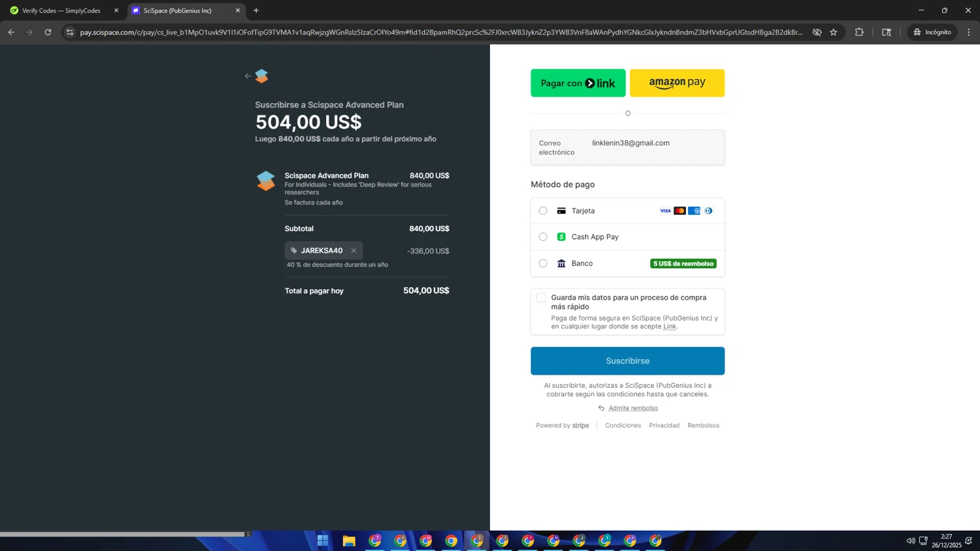
Task: Click the 504,00 US$ headline price
Action: click(308, 122)
